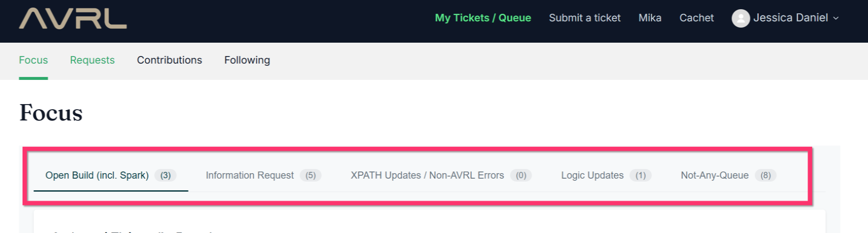This screenshot has height=233, width=868.
Task: Click the user avatar icon
Action: 740,18
